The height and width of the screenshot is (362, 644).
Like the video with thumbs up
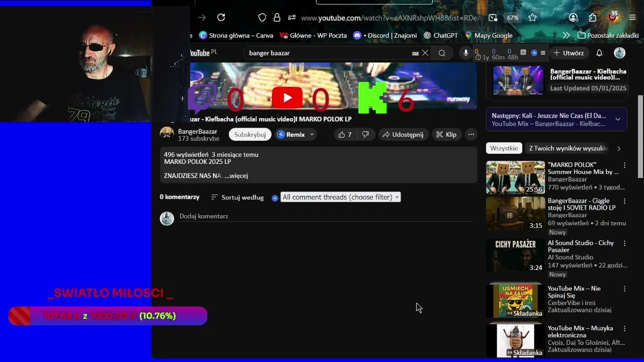[345, 134]
